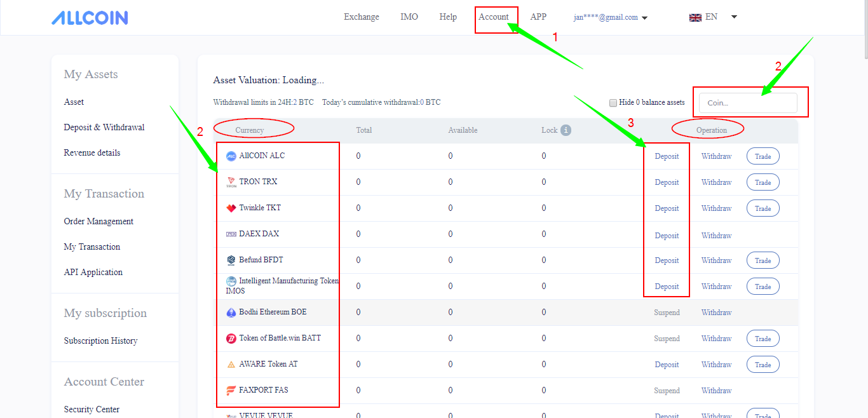Click Deposit for AWARE Token AT

pos(667,365)
